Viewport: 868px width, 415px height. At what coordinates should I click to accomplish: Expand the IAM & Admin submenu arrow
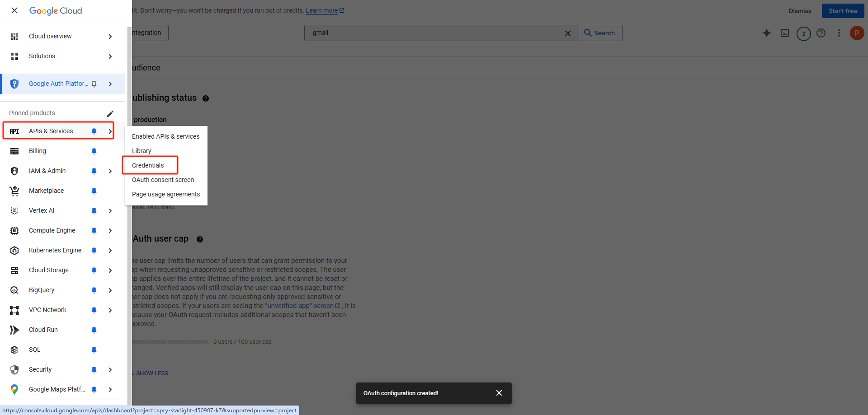click(x=110, y=171)
